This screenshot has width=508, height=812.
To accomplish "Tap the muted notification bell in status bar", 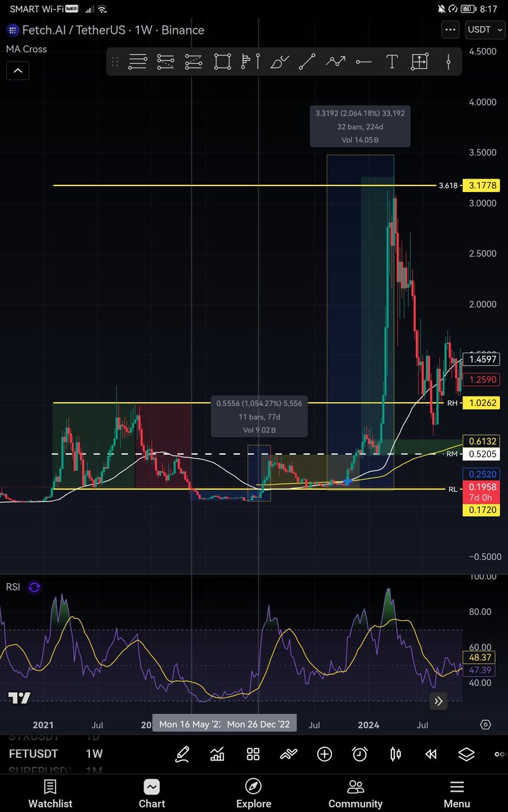I will 442,9.
